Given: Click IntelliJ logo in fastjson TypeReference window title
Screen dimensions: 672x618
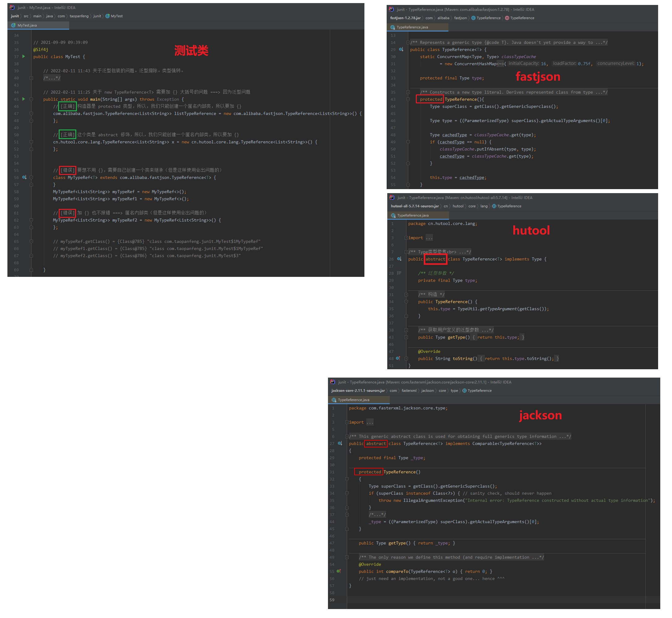Looking at the screenshot, I should pyautogui.click(x=391, y=9).
